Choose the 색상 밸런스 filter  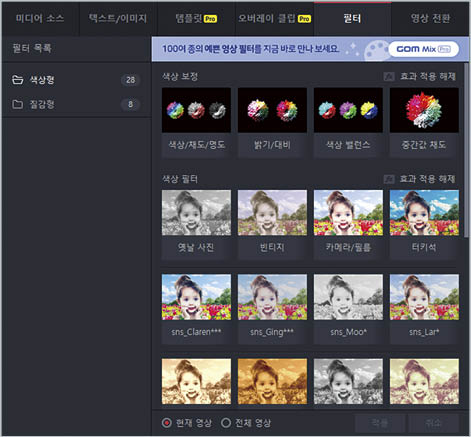348,110
